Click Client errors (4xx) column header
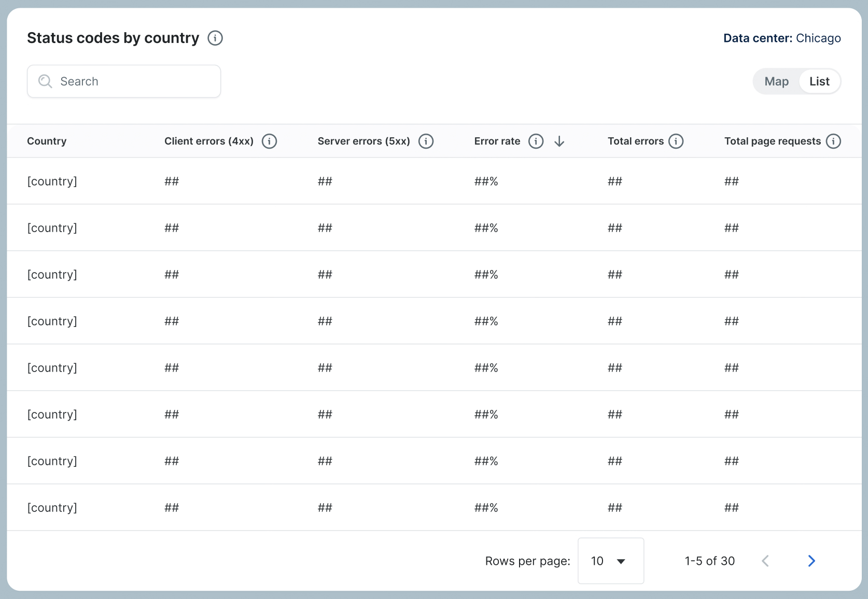 208,141
